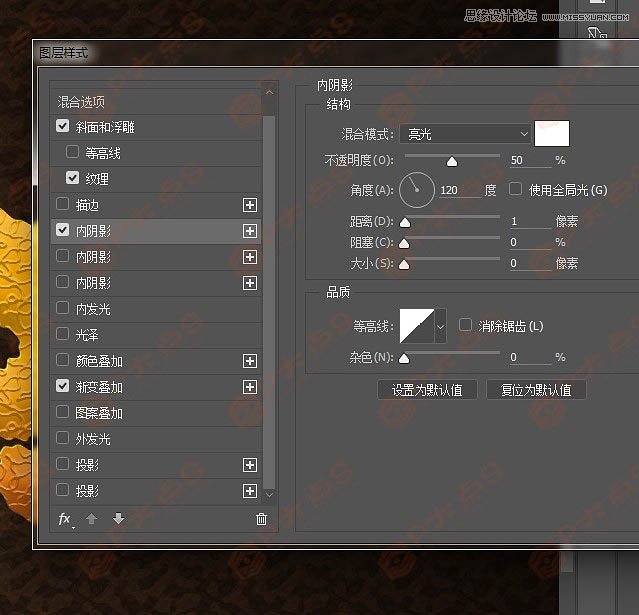Click the effects list scroll-down arrow

[x=269, y=494]
